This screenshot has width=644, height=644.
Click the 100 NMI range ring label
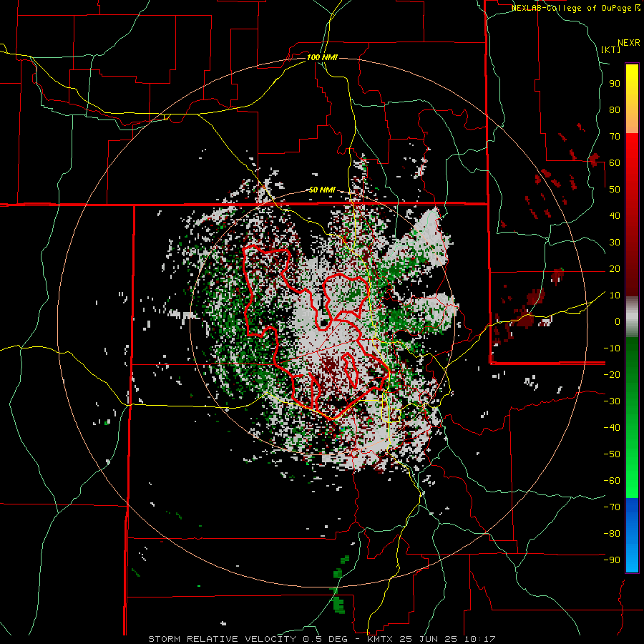point(322,57)
